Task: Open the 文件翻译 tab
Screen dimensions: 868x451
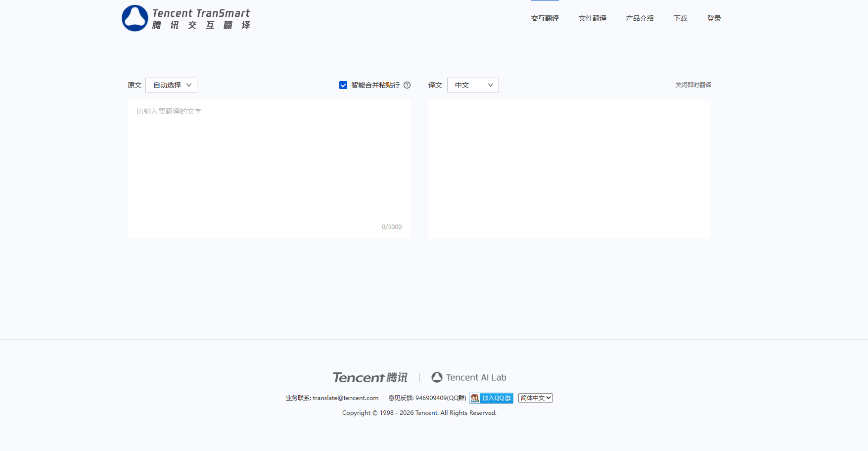Action: (x=592, y=18)
